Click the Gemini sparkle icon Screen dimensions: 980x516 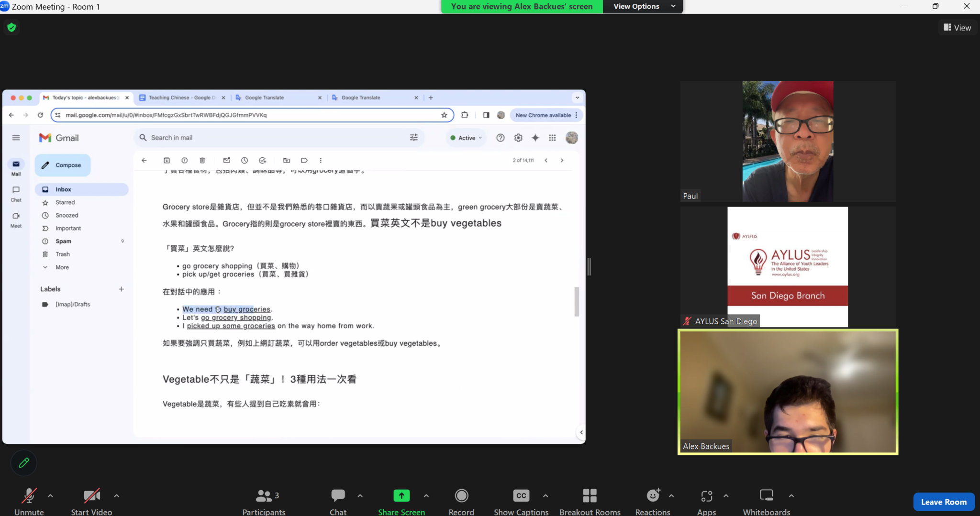click(535, 138)
